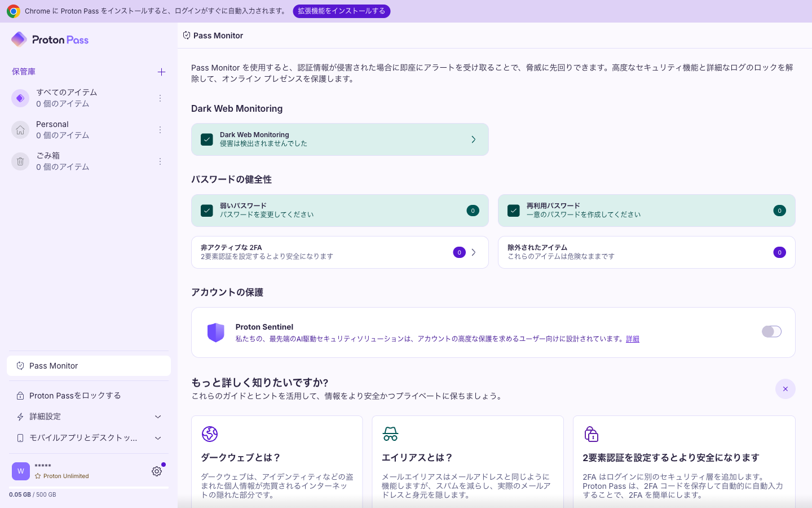The height and width of the screenshot is (508, 812).
Task: Open options menu for Personal vault
Action: (x=160, y=130)
